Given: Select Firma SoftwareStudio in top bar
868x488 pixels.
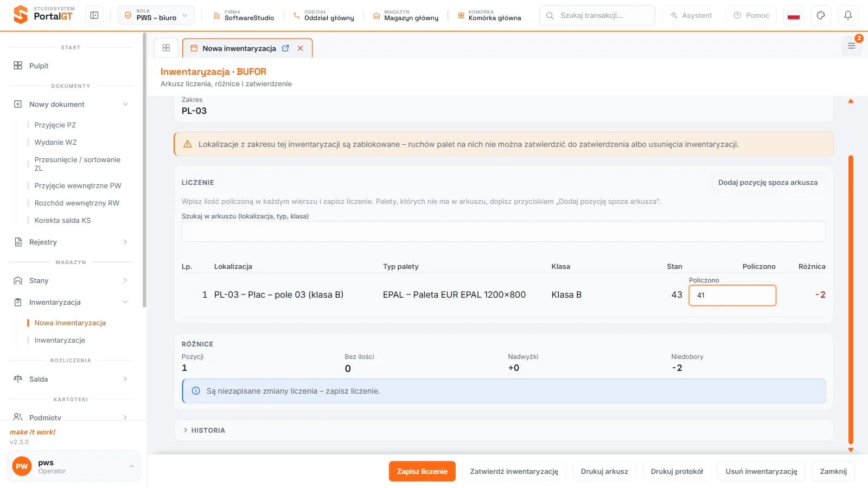Looking at the screenshot, I should (244, 15).
